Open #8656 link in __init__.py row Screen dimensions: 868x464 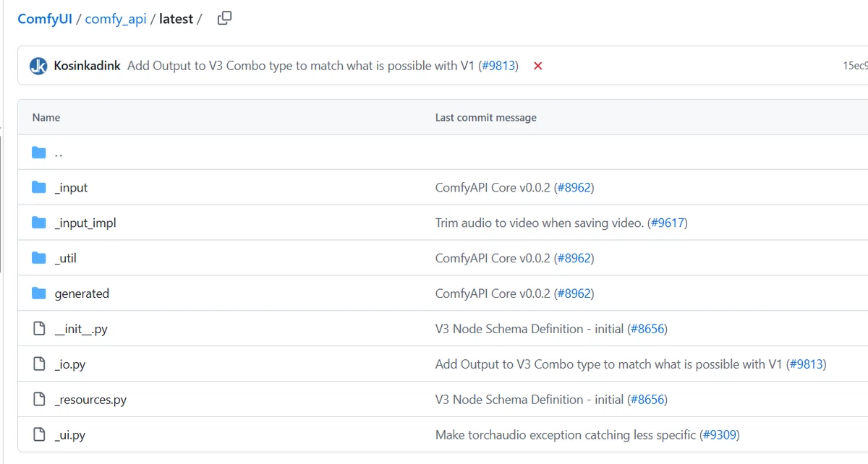pos(647,329)
